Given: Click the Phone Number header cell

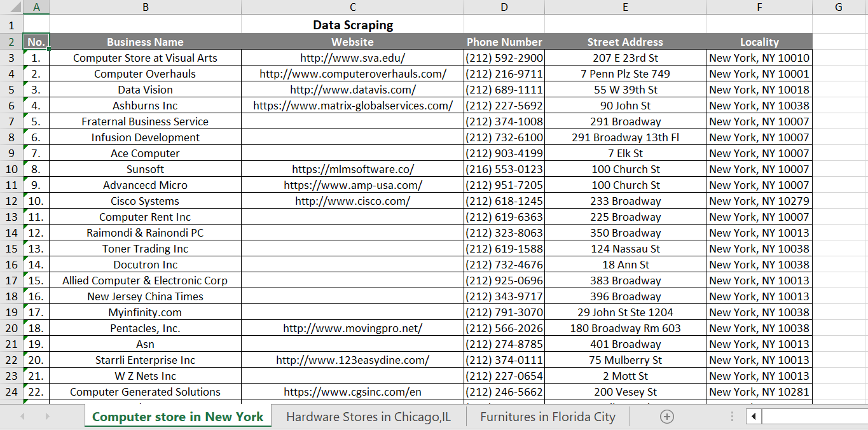Looking at the screenshot, I should [x=504, y=42].
